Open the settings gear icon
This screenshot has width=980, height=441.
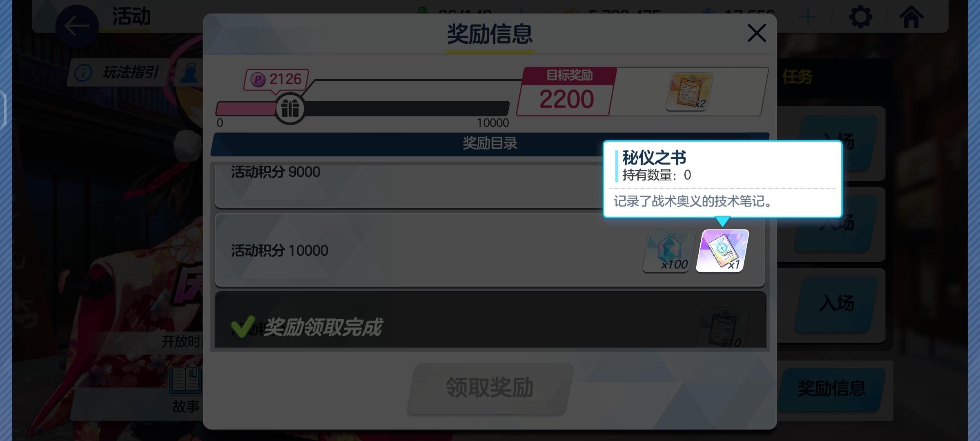860,17
